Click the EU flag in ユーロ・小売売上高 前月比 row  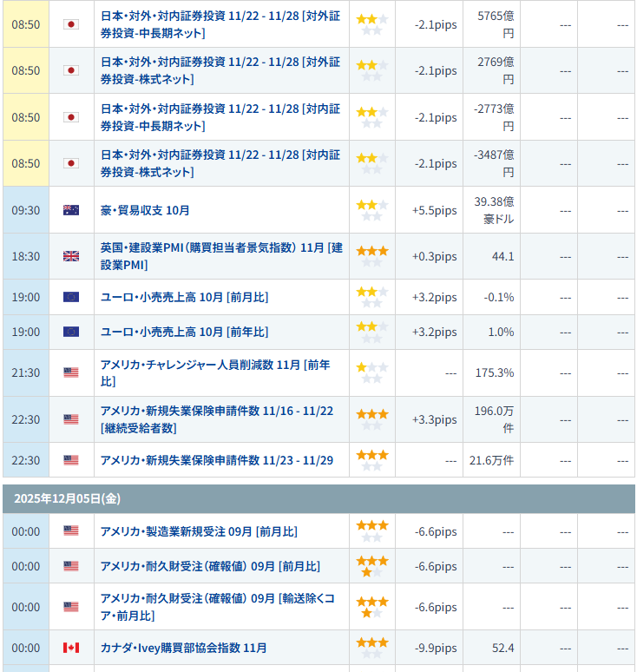tap(71, 297)
